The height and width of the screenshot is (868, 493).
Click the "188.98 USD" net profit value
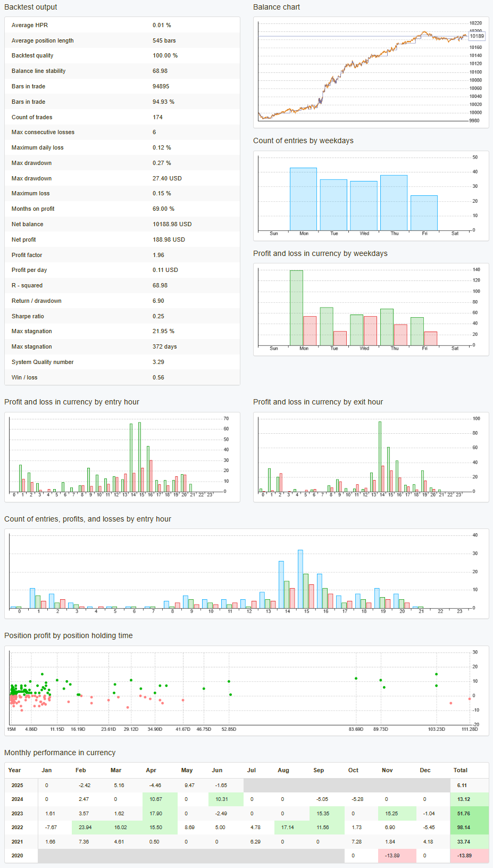click(169, 239)
